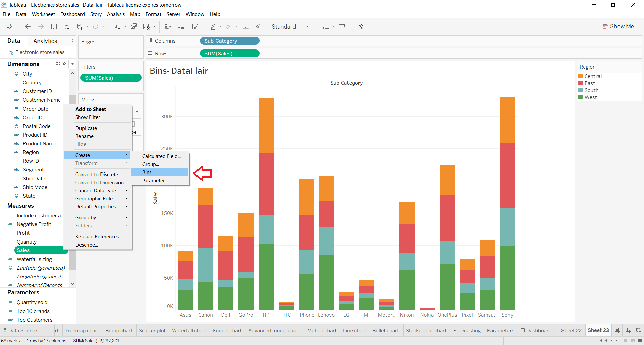Click the Tableau start page logo icon
This screenshot has width=644, height=345.
9,26
